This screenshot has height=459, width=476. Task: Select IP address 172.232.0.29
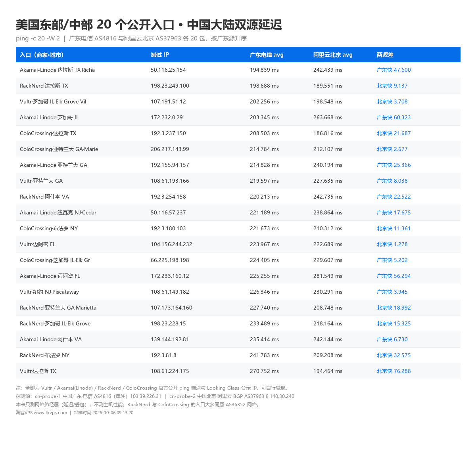point(167,117)
